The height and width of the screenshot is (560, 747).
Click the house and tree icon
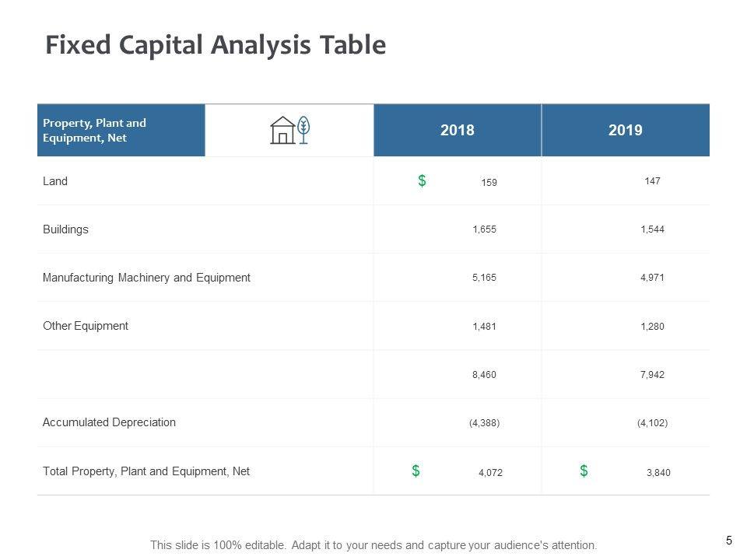tap(289, 130)
